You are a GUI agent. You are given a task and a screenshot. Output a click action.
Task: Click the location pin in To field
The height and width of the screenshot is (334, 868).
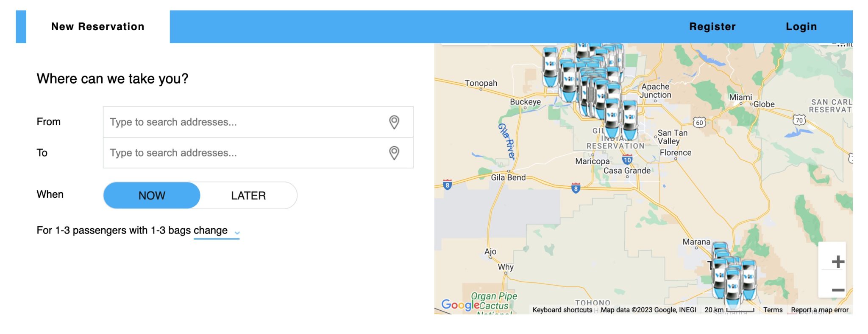(x=394, y=153)
